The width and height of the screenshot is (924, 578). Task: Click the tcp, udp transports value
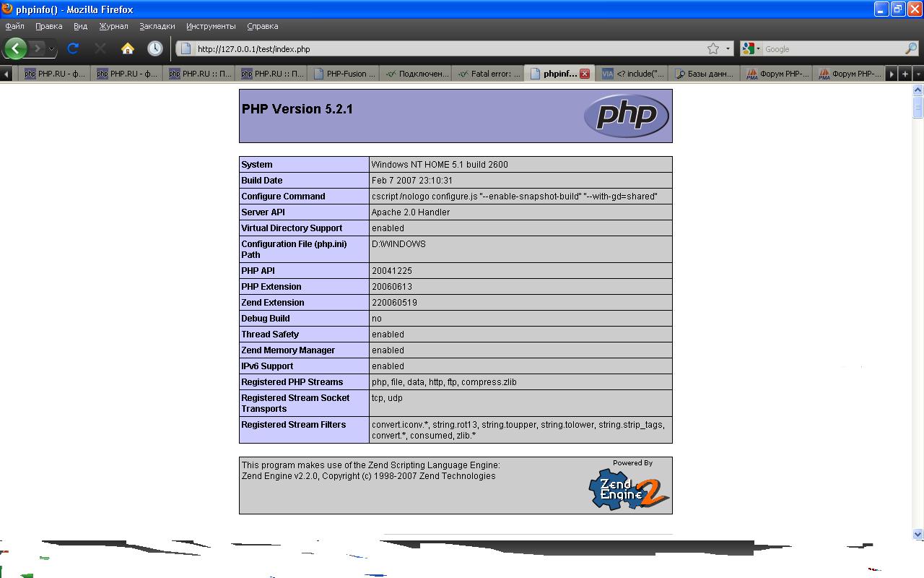point(387,398)
